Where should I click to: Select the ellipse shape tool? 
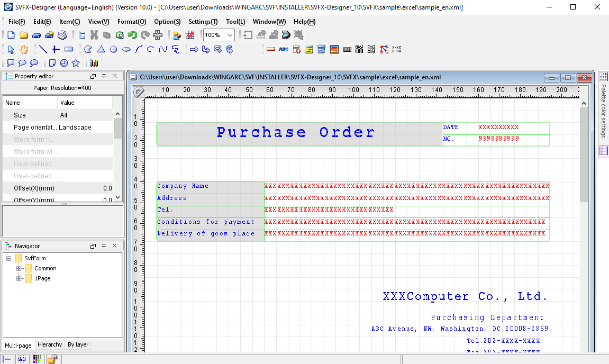[x=126, y=49]
